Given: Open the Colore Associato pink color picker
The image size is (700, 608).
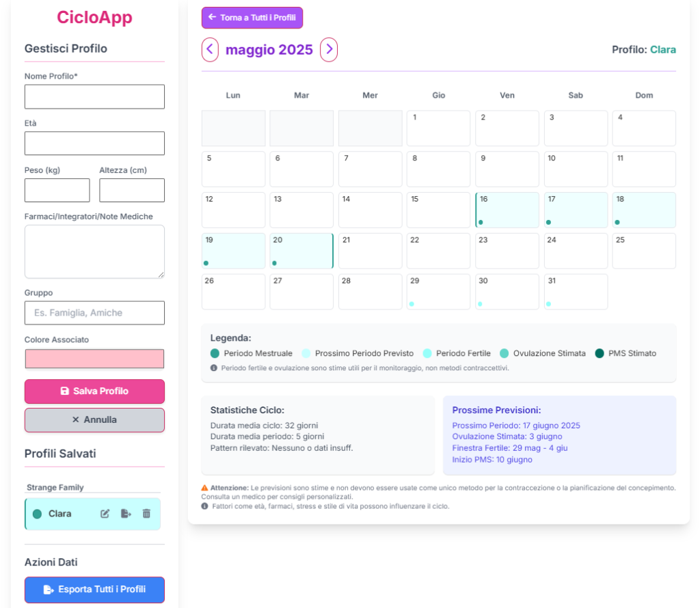Looking at the screenshot, I should click(x=94, y=359).
